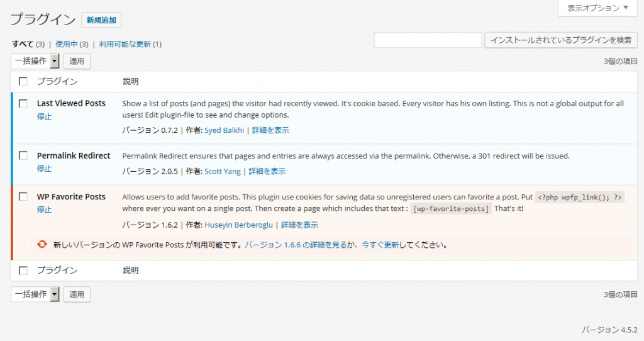Viewport: 644px width, 341px height.
Task: Click the bottom 3個の項目 item count
Action: click(x=620, y=294)
